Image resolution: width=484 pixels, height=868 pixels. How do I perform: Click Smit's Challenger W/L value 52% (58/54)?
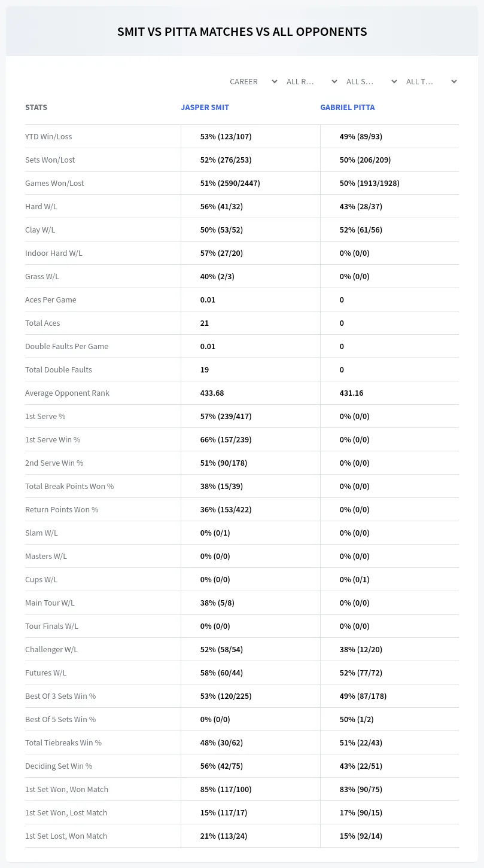221,649
